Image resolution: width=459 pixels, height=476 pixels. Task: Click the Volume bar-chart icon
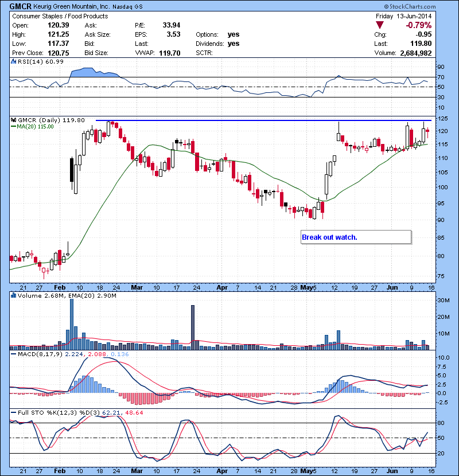click(x=14, y=295)
